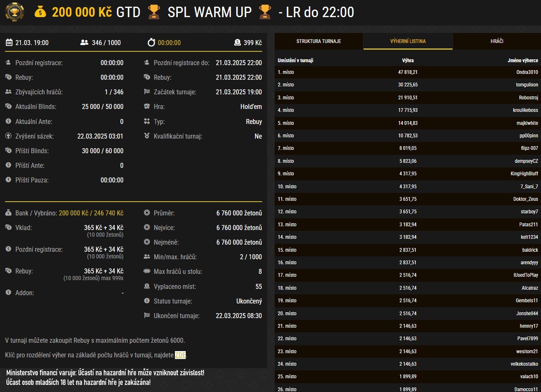Click the info icon beside Status turnaje
This screenshot has height=392, width=541.
coord(147,301)
